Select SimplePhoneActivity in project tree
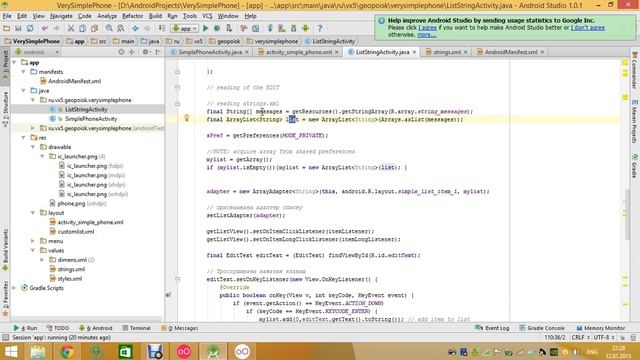640x360 pixels. tap(91, 119)
